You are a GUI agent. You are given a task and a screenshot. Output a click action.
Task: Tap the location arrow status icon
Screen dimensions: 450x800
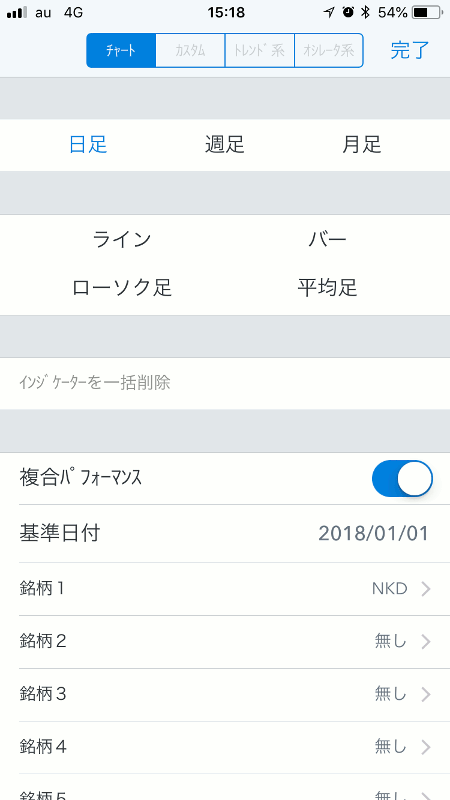tap(330, 13)
